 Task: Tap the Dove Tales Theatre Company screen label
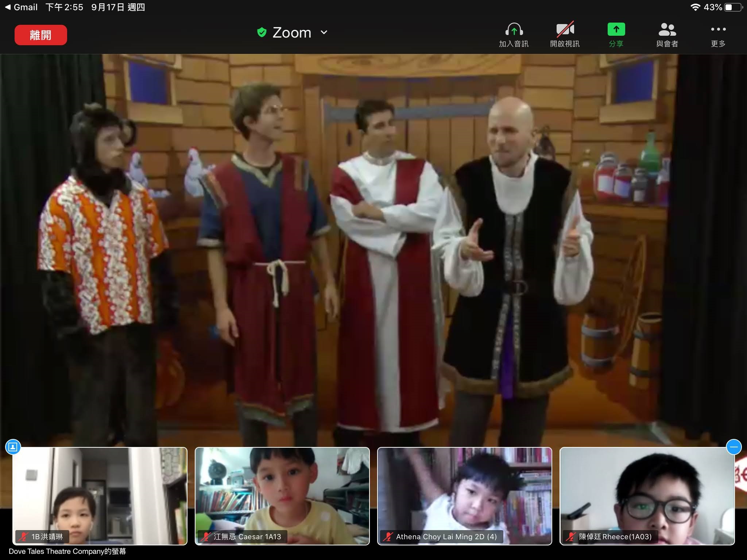pos(67,551)
